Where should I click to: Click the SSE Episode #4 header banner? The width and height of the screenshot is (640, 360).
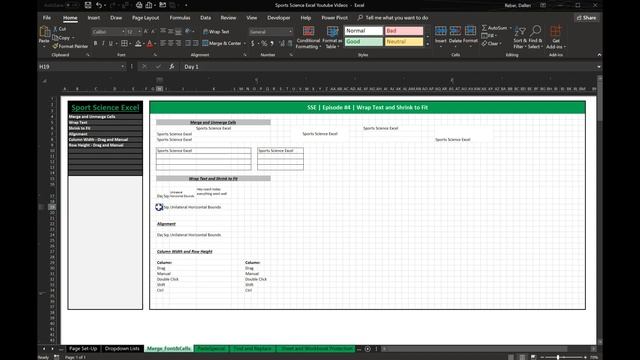[x=367, y=107]
